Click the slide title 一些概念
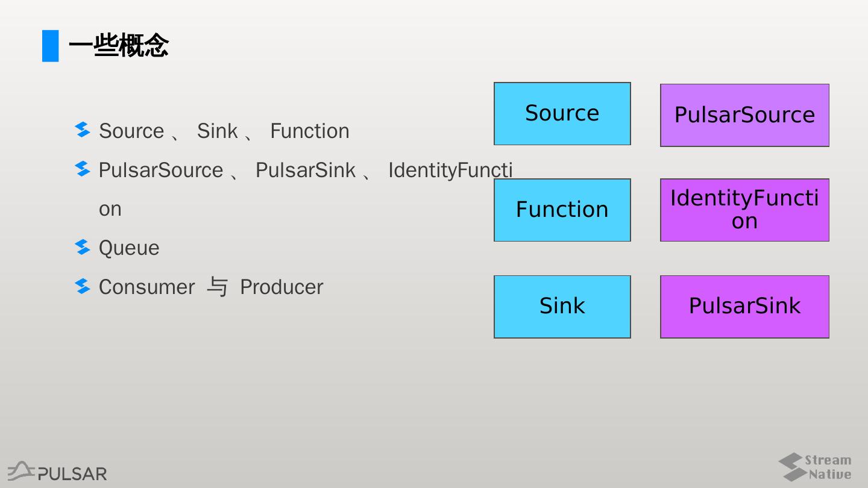 pos(119,46)
